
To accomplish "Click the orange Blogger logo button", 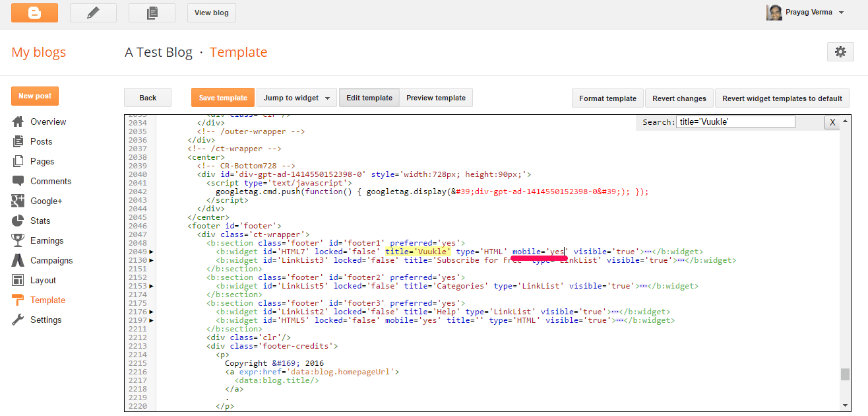I will [34, 13].
